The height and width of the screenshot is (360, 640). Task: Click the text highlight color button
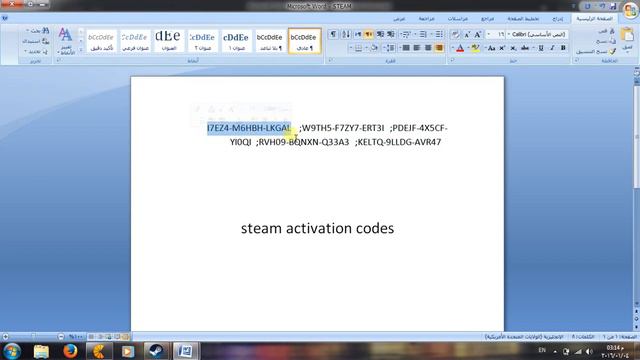[476, 48]
